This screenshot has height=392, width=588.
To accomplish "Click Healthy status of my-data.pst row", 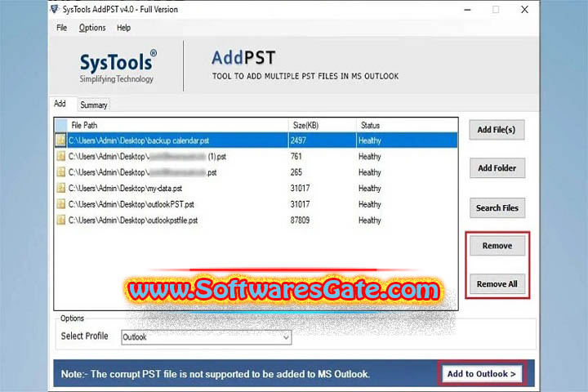I will point(370,189).
